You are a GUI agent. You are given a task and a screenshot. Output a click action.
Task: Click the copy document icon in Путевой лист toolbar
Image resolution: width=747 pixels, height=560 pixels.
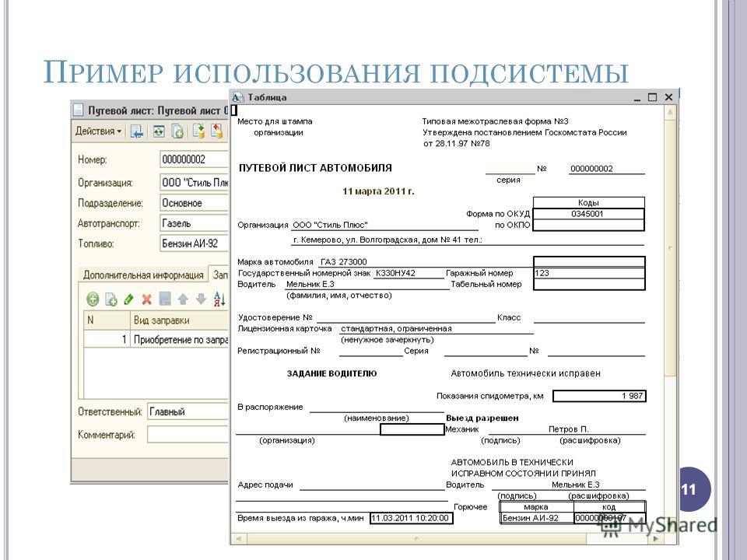[x=177, y=131]
